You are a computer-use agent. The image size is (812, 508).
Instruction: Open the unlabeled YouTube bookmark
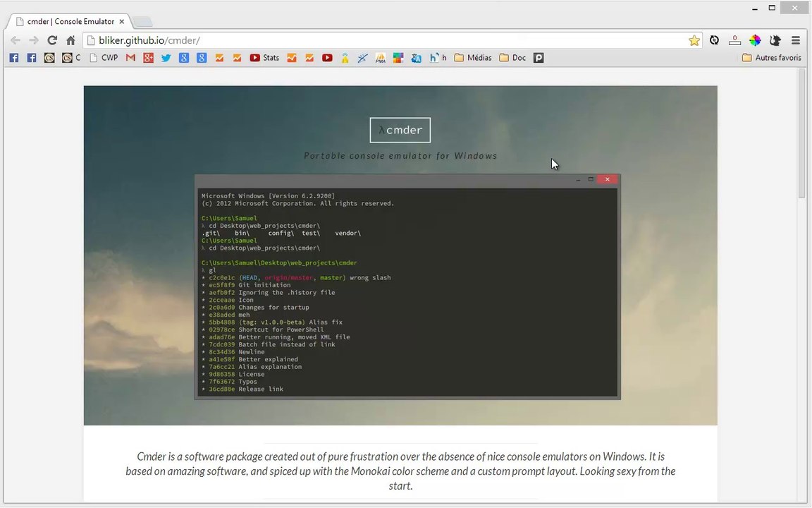point(327,58)
